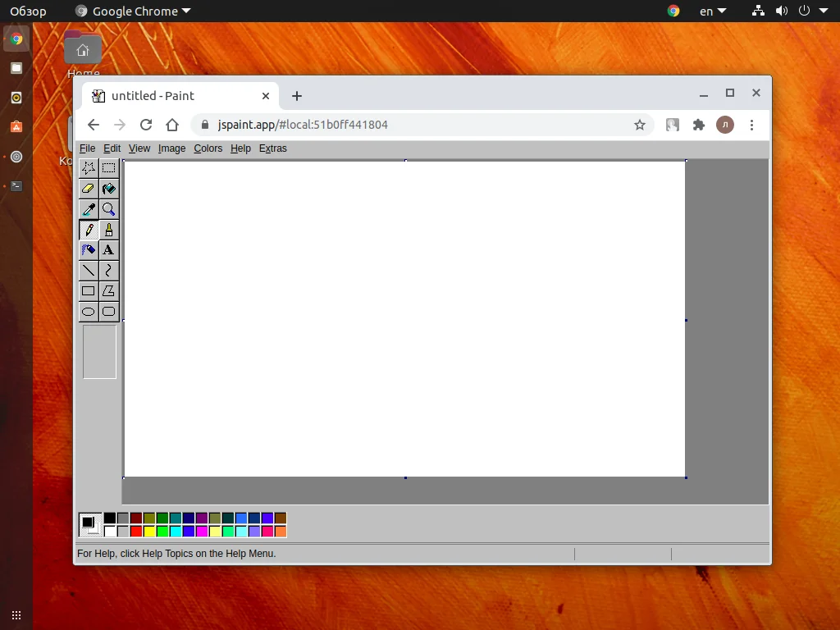Choose the Polygon tool
The width and height of the screenshot is (840, 630).
pos(108,290)
